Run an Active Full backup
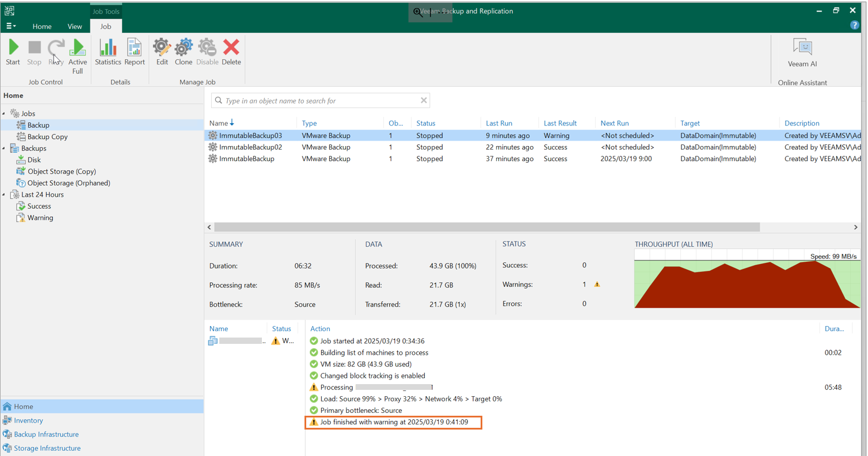The height and width of the screenshot is (456, 868). tap(78, 56)
